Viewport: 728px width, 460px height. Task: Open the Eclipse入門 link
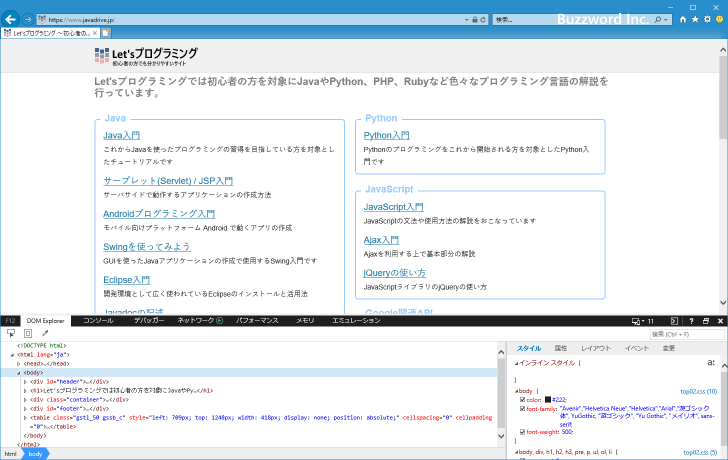(x=126, y=280)
